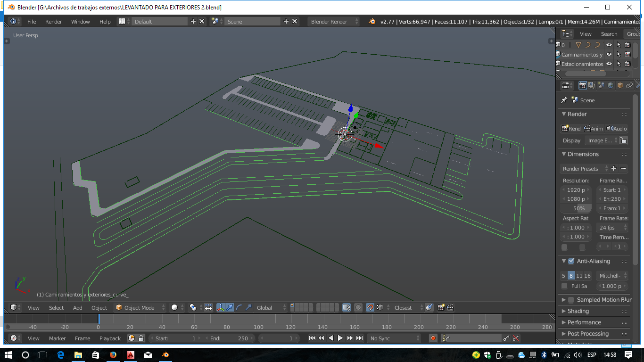Open the World properties tab
The height and width of the screenshot is (362, 644).
click(x=611, y=85)
